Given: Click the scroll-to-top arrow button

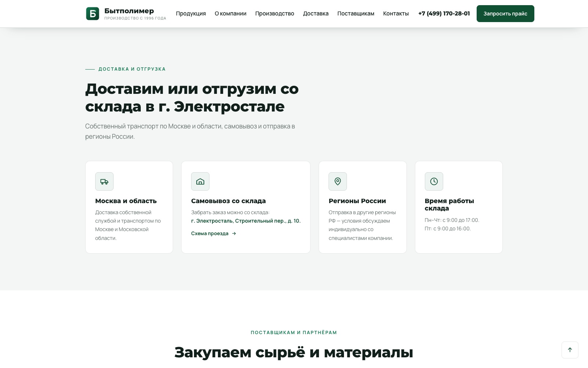Looking at the screenshot, I should [570, 350].
